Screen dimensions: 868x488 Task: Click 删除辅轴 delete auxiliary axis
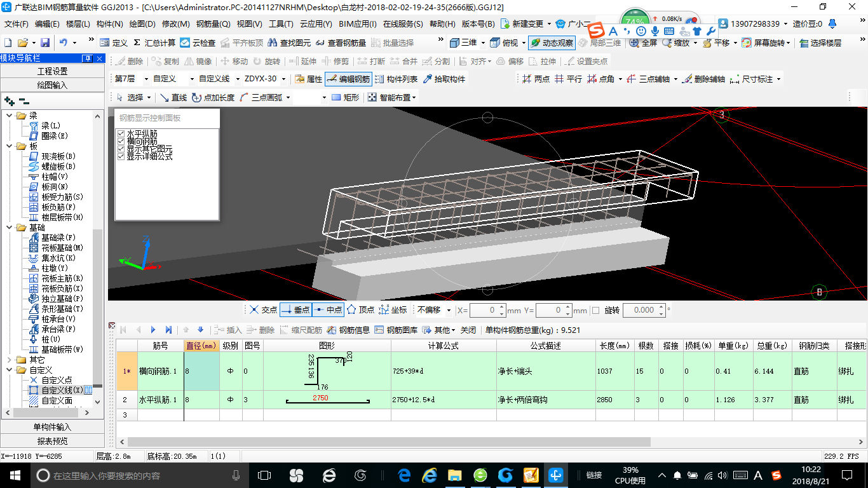[x=703, y=79]
